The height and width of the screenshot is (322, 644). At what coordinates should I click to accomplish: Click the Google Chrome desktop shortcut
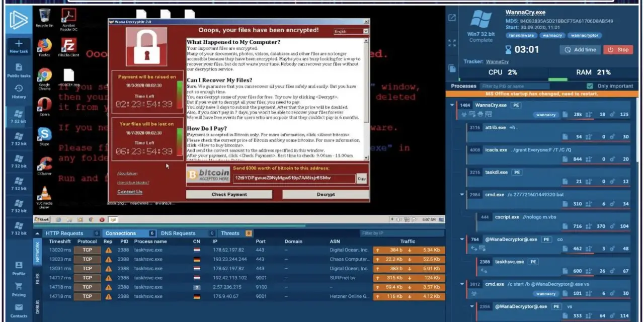[x=44, y=78]
